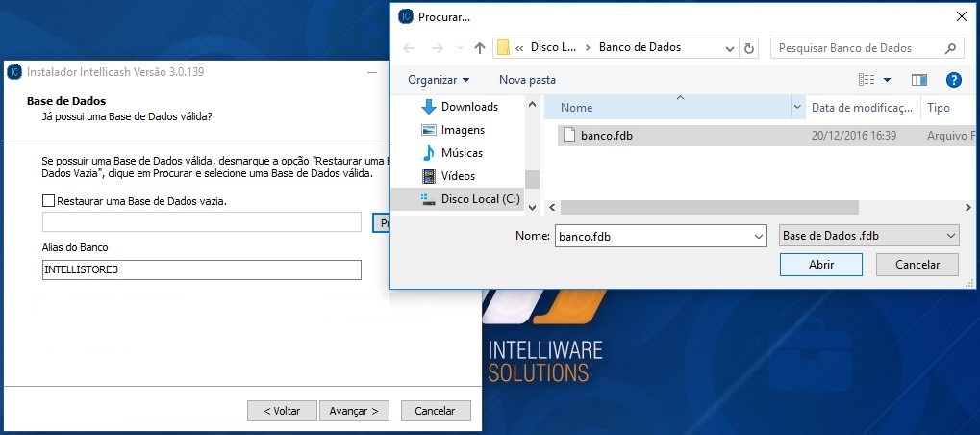Click horizontal scrollbar left arrow

coord(552,207)
